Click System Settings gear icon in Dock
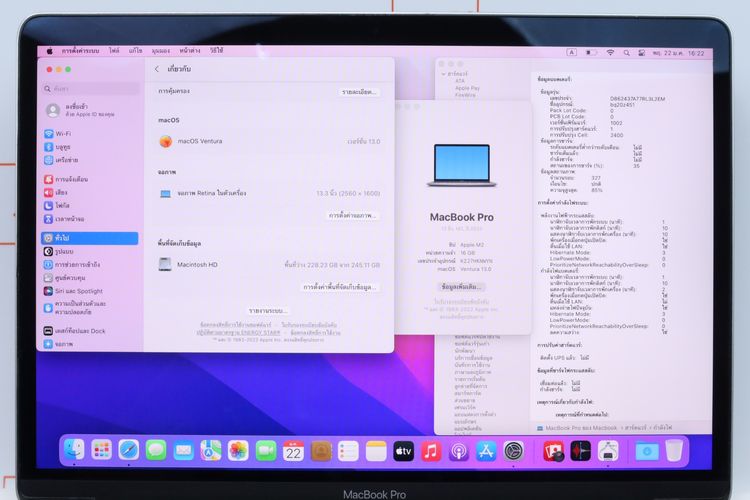The height and width of the screenshot is (500, 750). click(514, 450)
